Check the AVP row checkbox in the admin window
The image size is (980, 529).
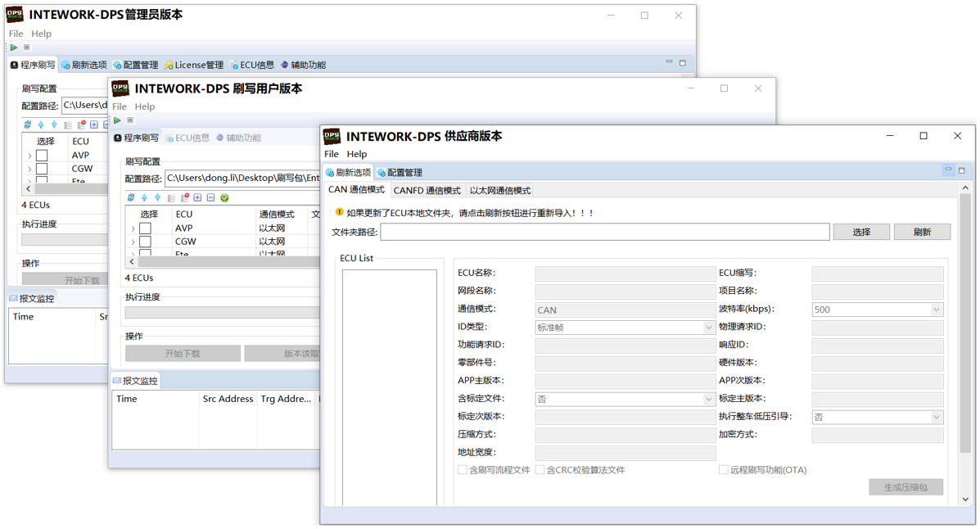42,155
